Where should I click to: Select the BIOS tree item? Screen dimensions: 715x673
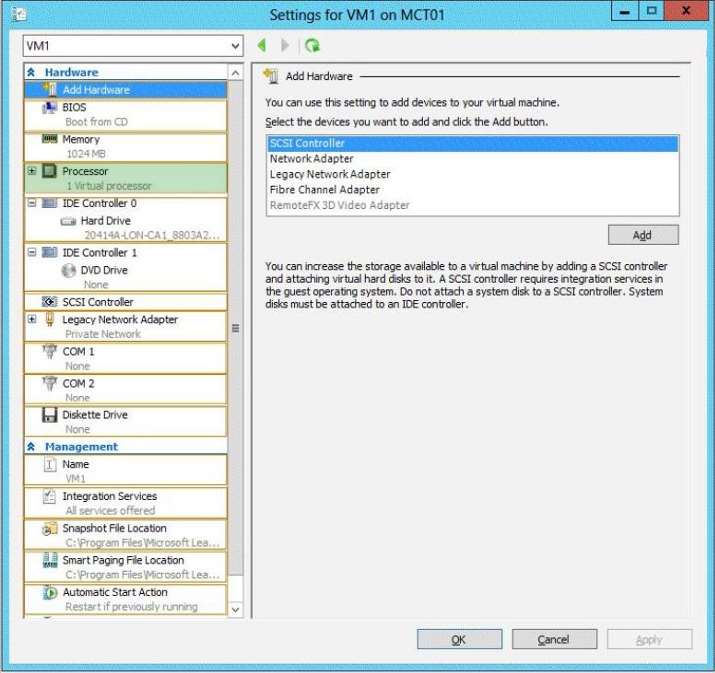tap(125, 114)
